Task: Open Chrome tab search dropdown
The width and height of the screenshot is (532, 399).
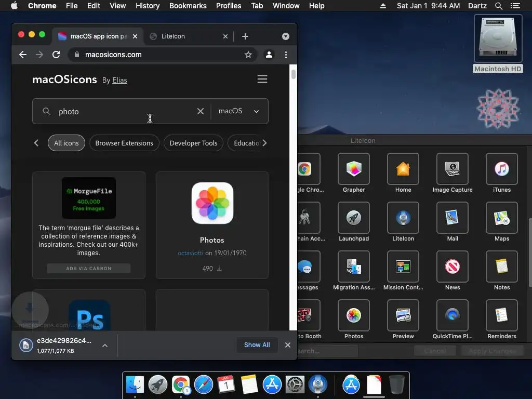Action: pyautogui.click(x=286, y=36)
